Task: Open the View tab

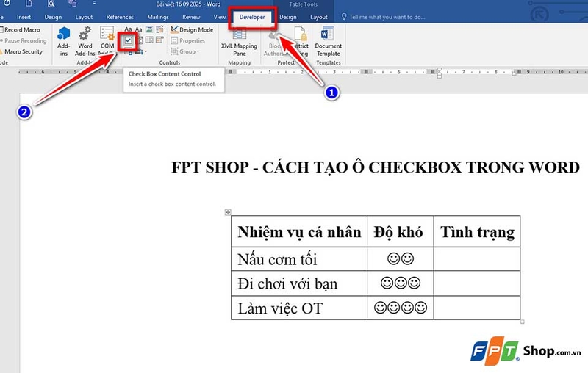Action: (219, 17)
